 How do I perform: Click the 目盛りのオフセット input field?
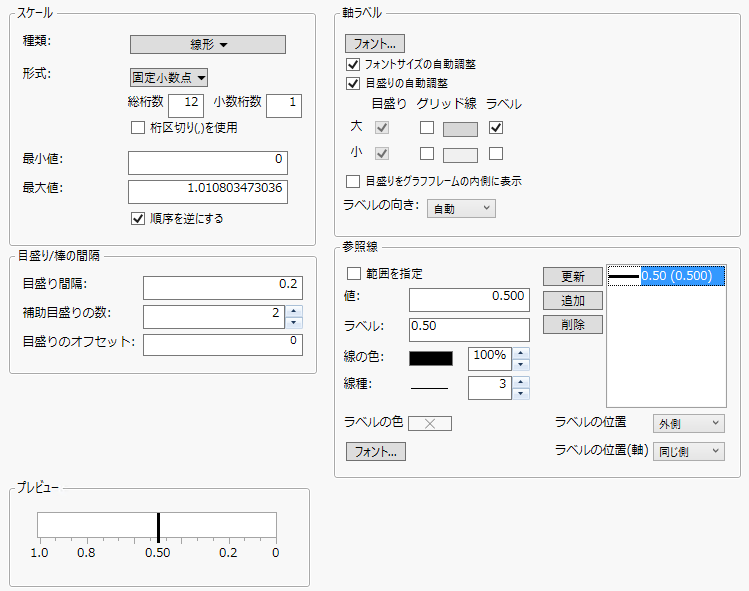223,344
